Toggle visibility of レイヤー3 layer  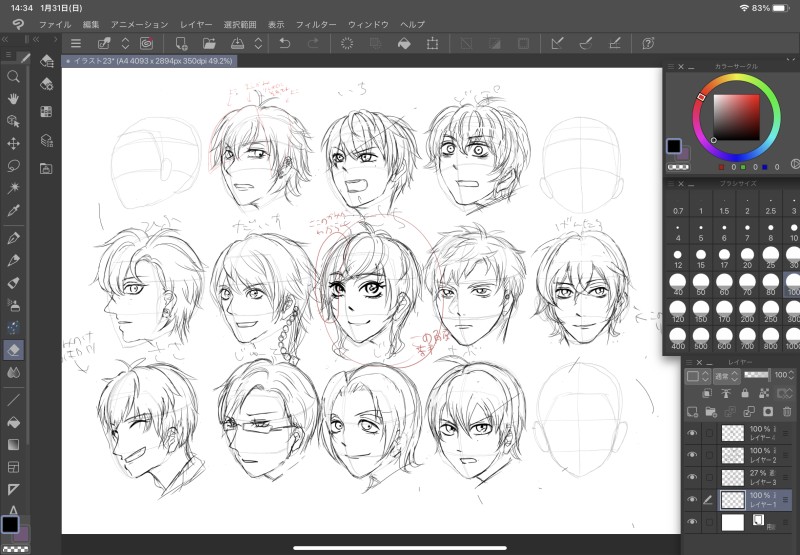[692, 477]
